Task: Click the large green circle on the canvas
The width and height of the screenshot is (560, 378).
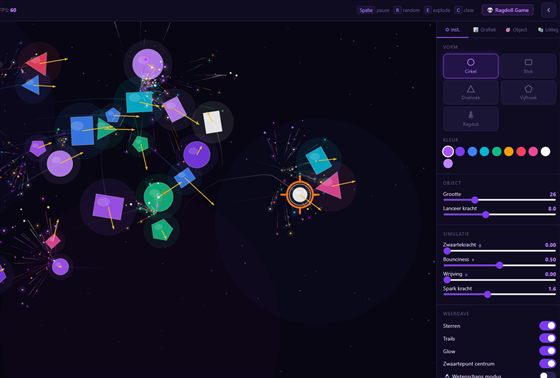Action: click(x=158, y=197)
